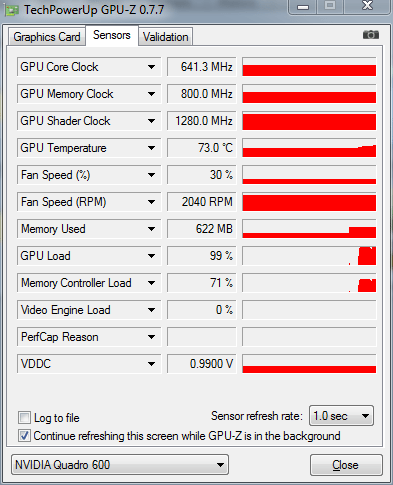Minimize the GPU-Z window

[x=303, y=7]
